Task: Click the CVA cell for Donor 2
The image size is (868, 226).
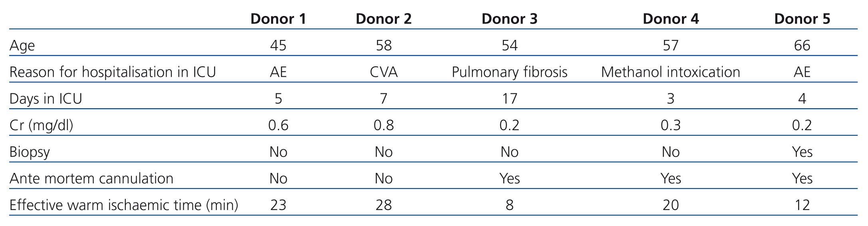Action: pyautogui.click(x=383, y=72)
